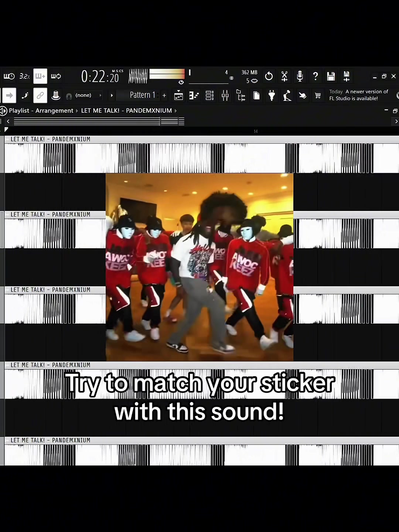The height and width of the screenshot is (532, 399).
Task: Open the snap dropdown showing (none)
Action: 88,95
